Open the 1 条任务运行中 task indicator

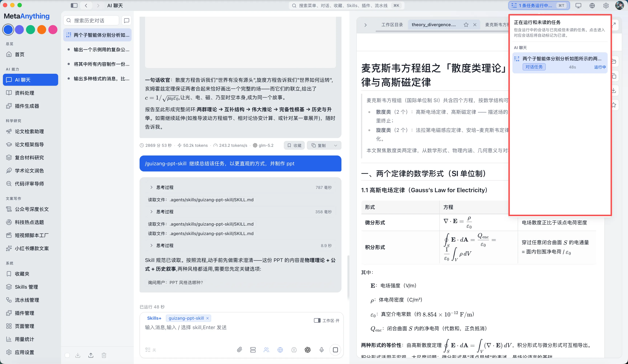point(539,5)
